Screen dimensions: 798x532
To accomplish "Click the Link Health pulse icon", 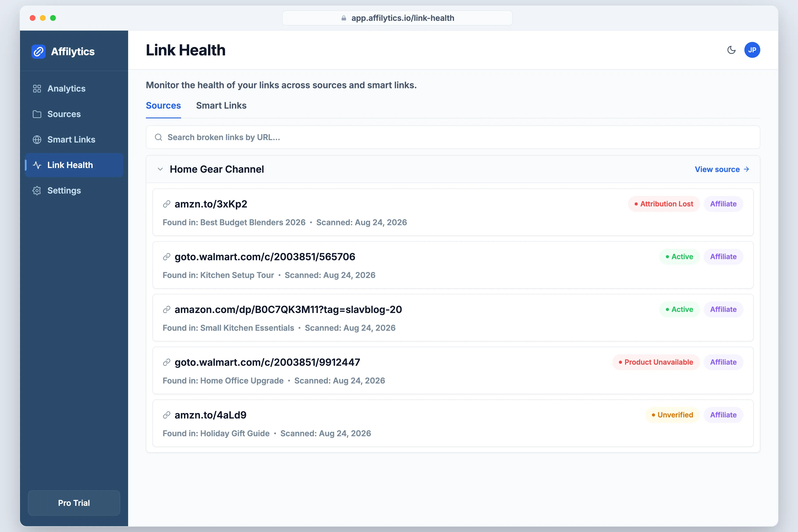I will (37, 165).
